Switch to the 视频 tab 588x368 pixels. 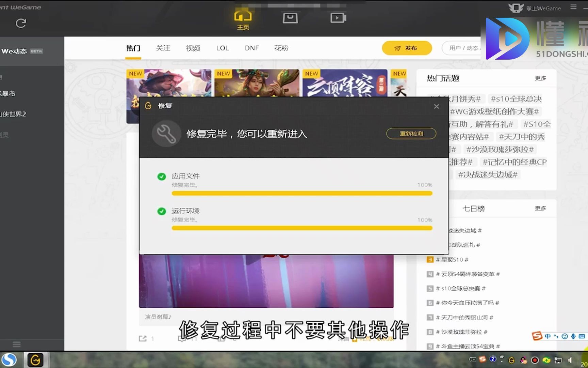tap(193, 48)
